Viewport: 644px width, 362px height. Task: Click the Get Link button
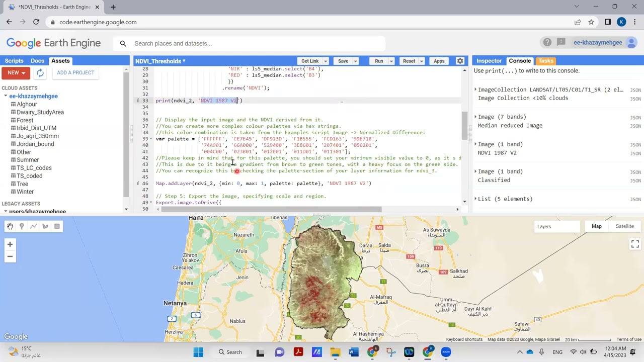tap(310, 61)
